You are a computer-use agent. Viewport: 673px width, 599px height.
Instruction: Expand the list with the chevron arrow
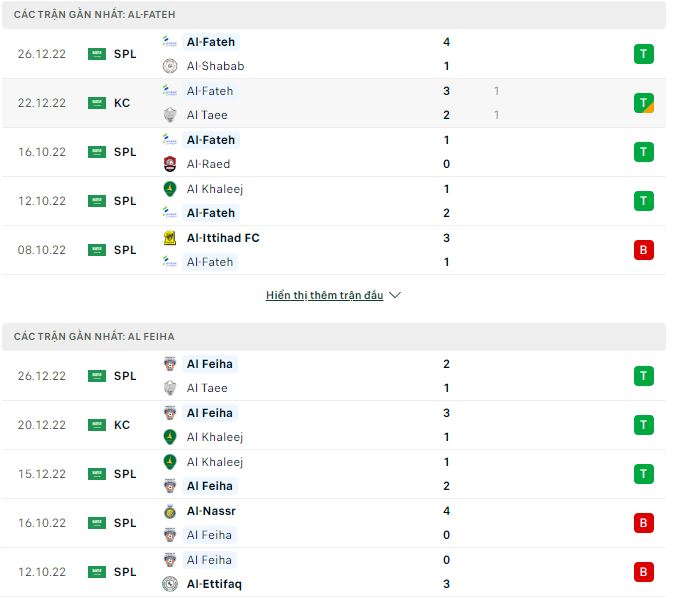[x=394, y=296]
